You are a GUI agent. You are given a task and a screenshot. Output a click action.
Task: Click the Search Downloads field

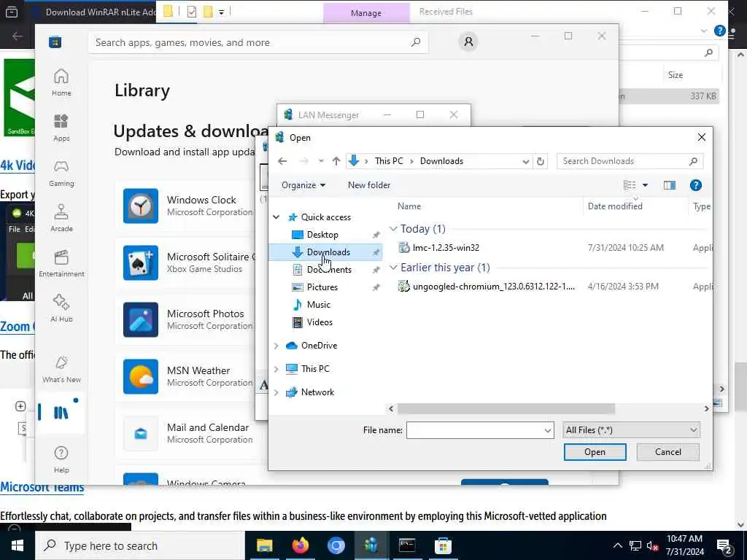tap(630, 161)
